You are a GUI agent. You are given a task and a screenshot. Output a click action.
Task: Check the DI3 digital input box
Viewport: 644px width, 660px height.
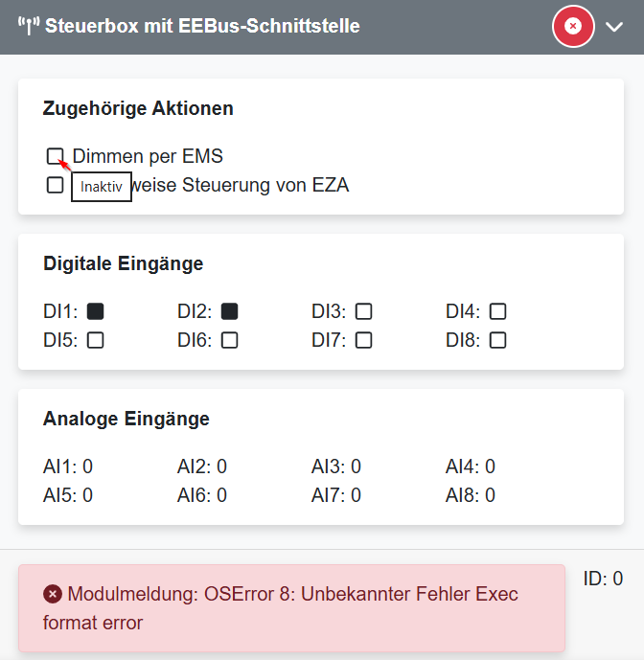(x=363, y=311)
